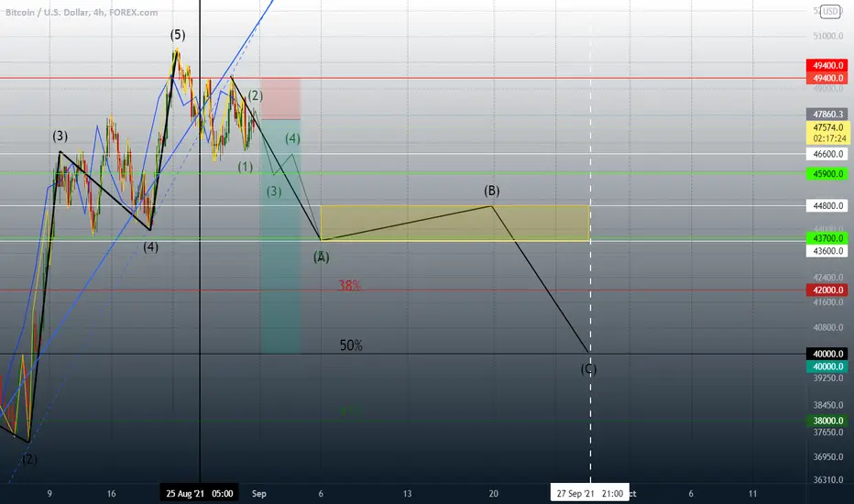Image resolution: width=854 pixels, height=504 pixels.
Task: Click the 39250.0 price axis value
Action: click(x=827, y=378)
